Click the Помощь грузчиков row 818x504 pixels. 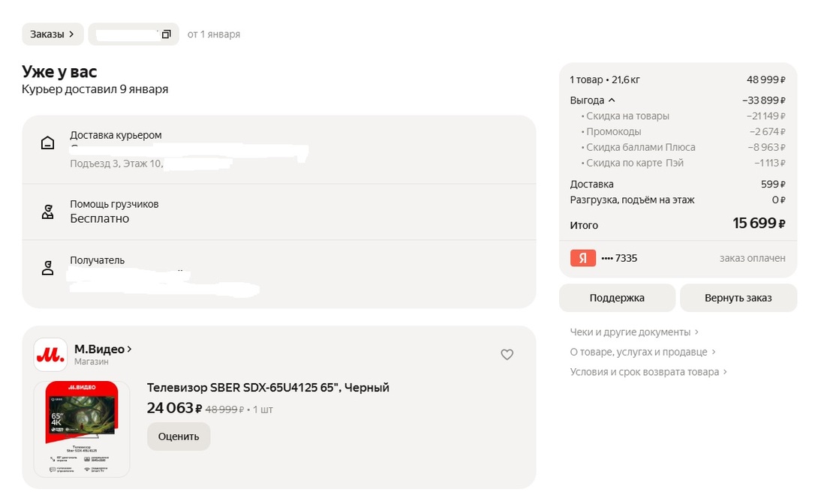tap(278, 211)
